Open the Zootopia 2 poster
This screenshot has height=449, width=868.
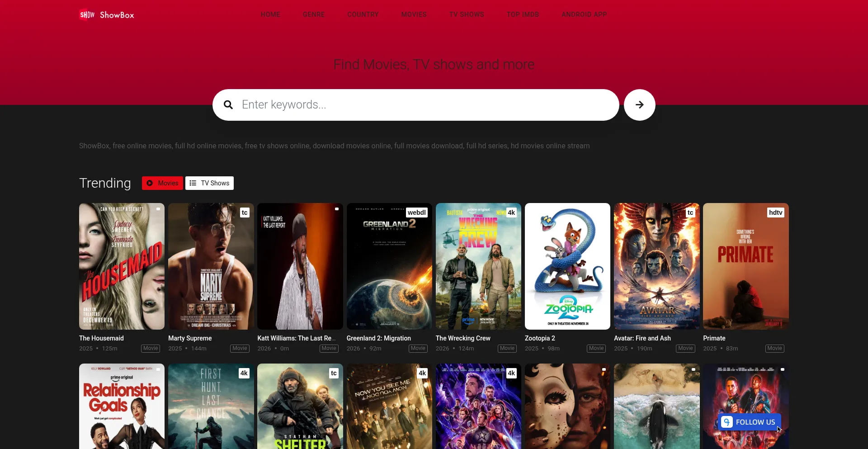click(x=567, y=266)
